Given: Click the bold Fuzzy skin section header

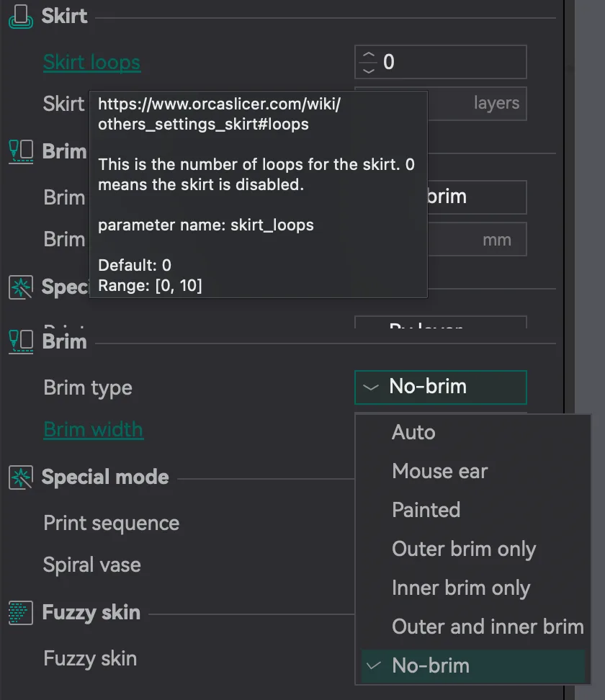Looking at the screenshot, I should click(x=91, y=612).
